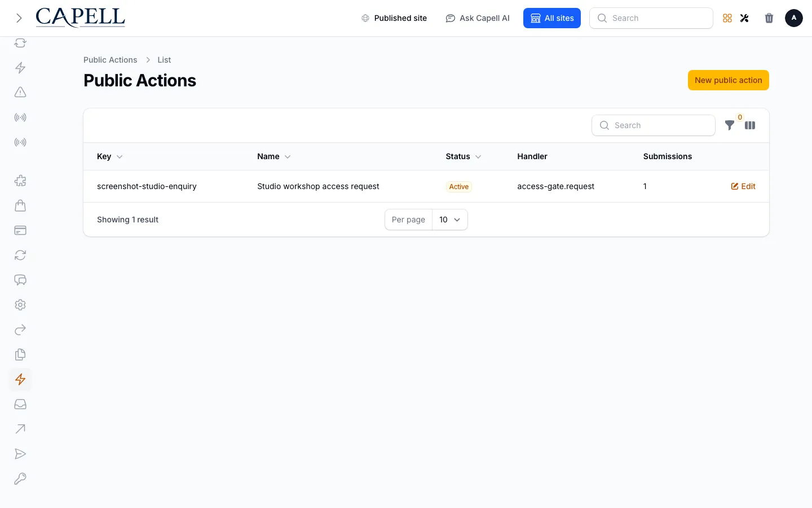Click the Capell logo
Viewport: 812px width, 508px height.
tap(80, 17)
